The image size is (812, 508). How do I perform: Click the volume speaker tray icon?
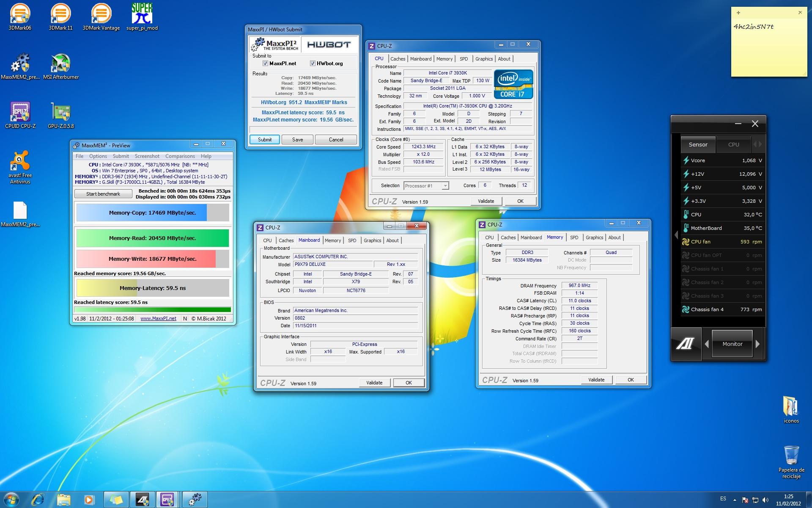coord(765,500)
